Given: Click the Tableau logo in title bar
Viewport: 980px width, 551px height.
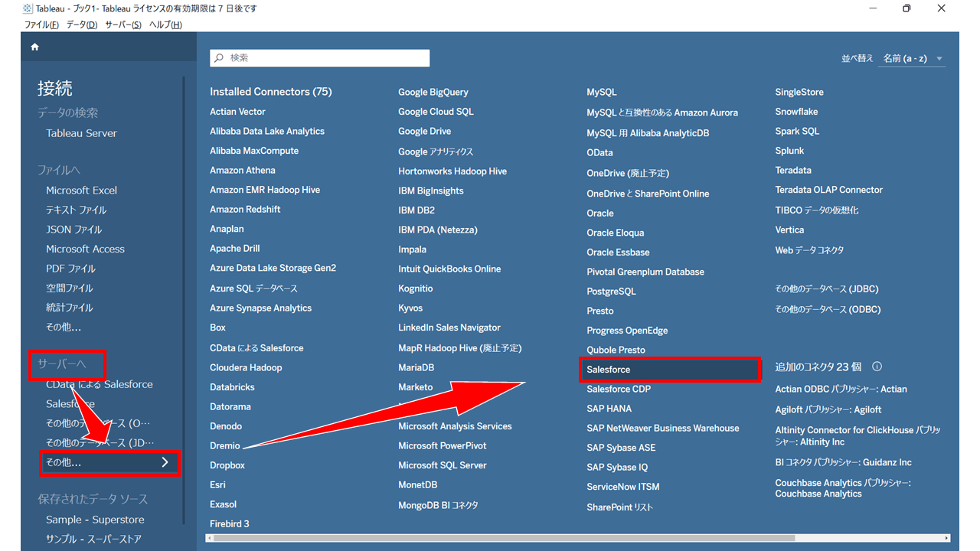Looking at the screenshot, I should click(28, 8).
